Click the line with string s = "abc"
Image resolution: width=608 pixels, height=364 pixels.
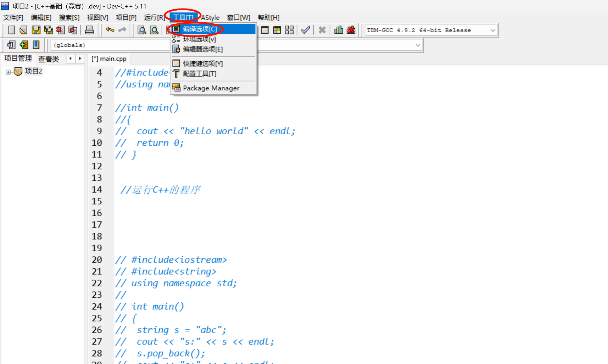point(171,330)
